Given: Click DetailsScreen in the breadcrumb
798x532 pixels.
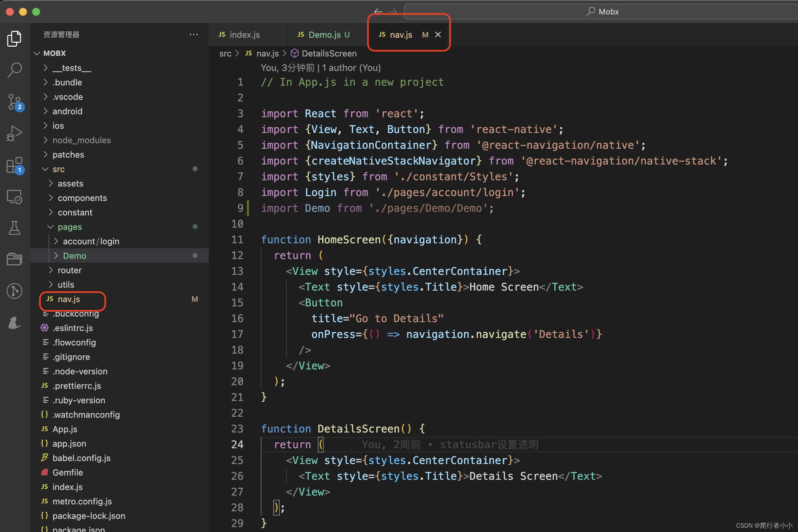Looking at the screenshot, I should [329, 54].
